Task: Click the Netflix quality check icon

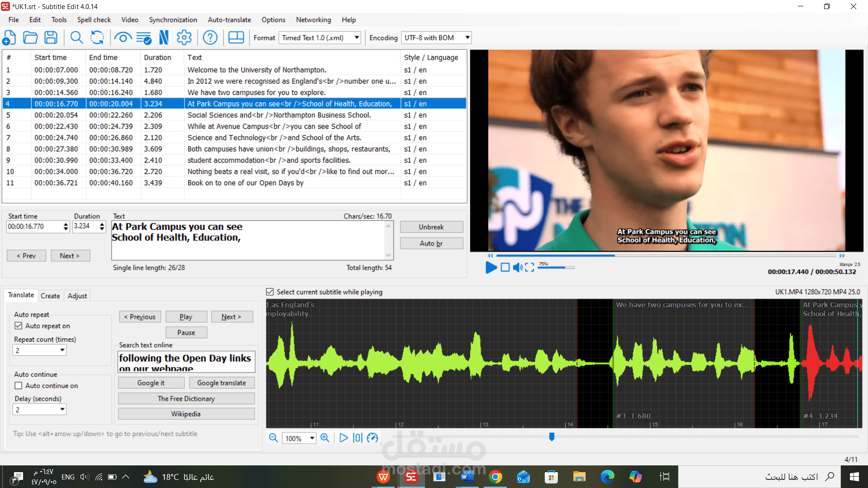Action: coord(164,38)
